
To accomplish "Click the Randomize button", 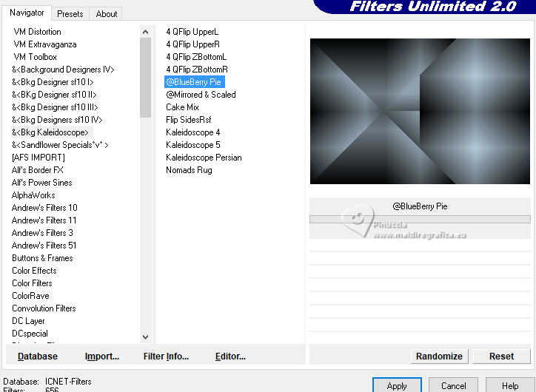I will [439, 356].
